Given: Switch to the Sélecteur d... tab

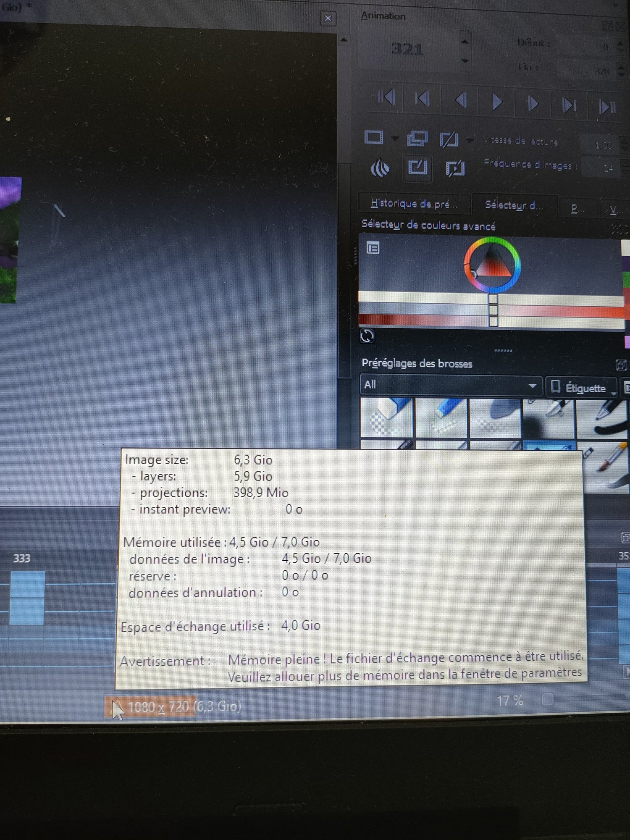Looking at the screenshot, I should pos(514,205).
